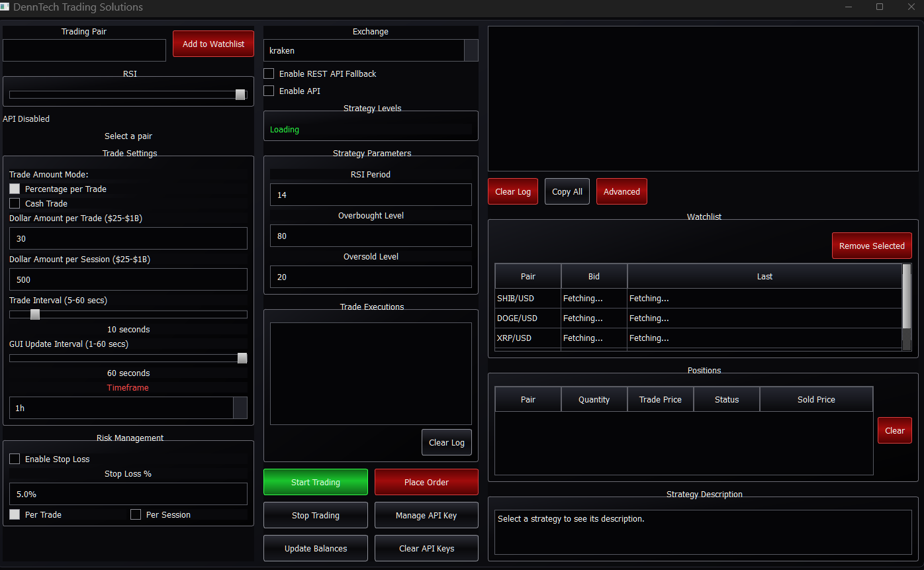Click Update Balances
The width and height of the screenshot is (924, 570).
coord(315,548)
